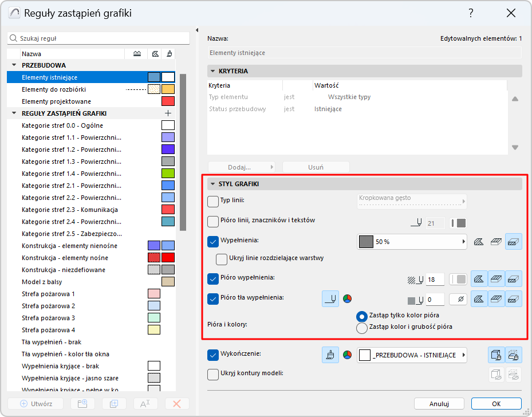Click line pen 21 color swatch
532x417 pixels.
pyautogui.click(x=458, y=223)
